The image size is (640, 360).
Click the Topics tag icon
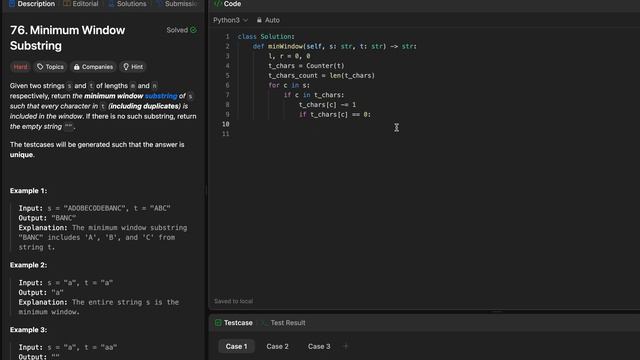point(40,67)
